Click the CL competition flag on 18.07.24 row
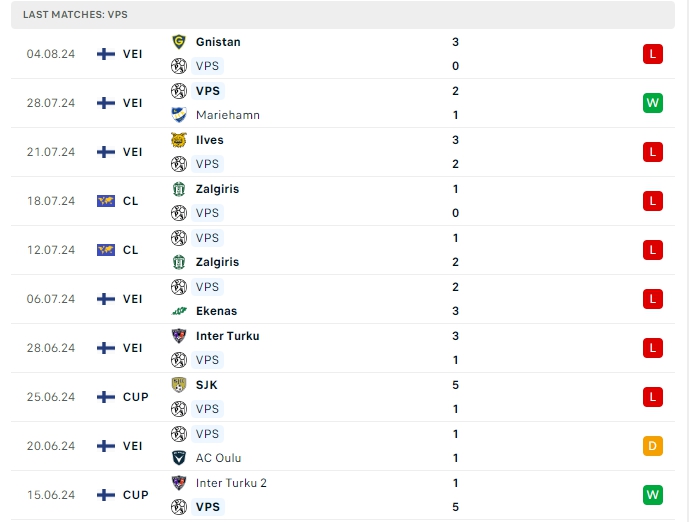Image resolution: width=689 pixels, height=522 pixels. (106, 201)
